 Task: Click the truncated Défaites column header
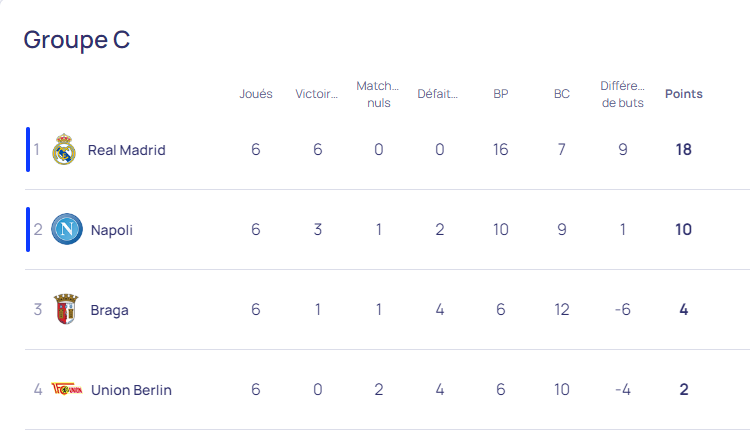(x=439, y=94)
